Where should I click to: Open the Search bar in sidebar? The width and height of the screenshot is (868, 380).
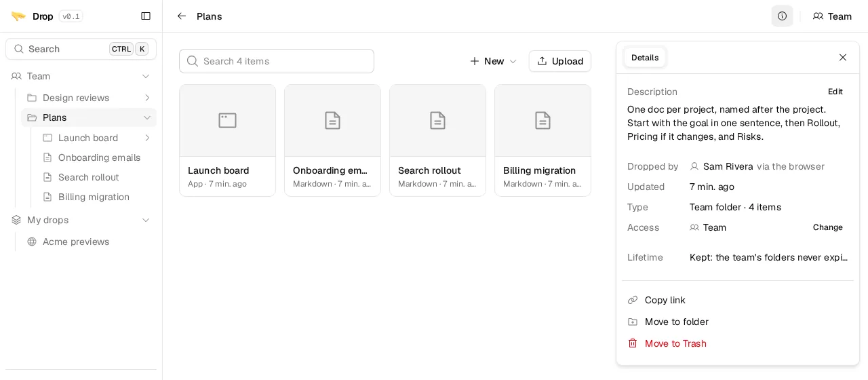(81, 49)
